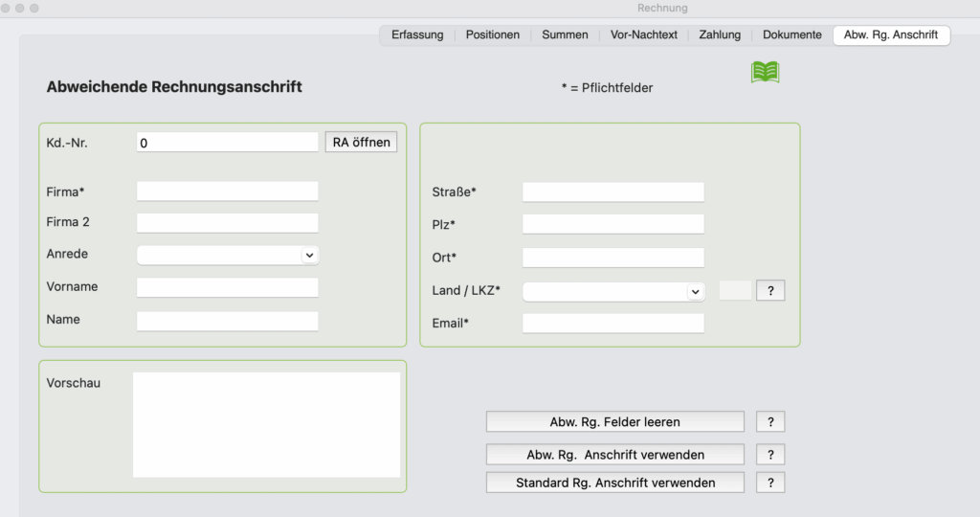Screen dimensions: 980x517
Task: Click the "* = Pflichtfelder" note
Action: coord(607,88)
